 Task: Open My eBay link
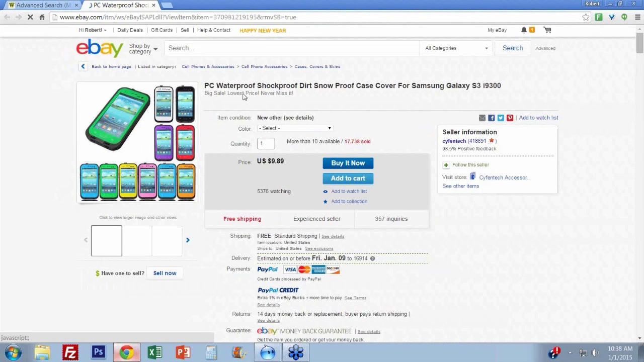[x=497, y=30]
